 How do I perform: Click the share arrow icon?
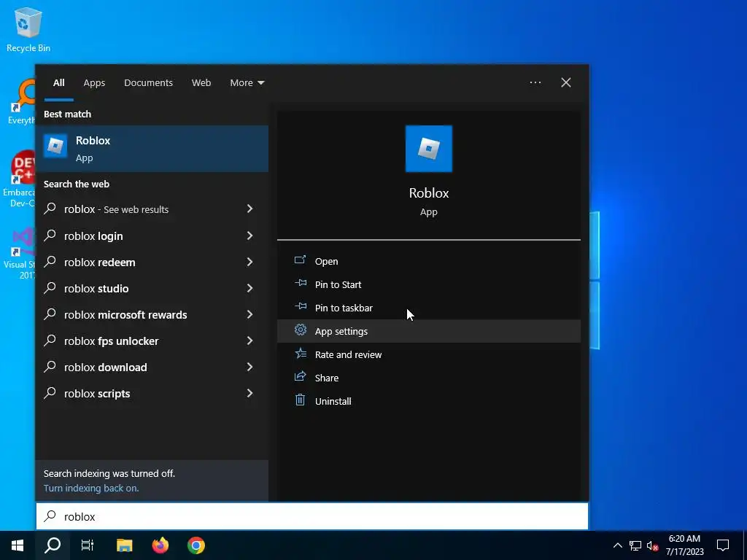pyautogui.click(x=300, y=376)
